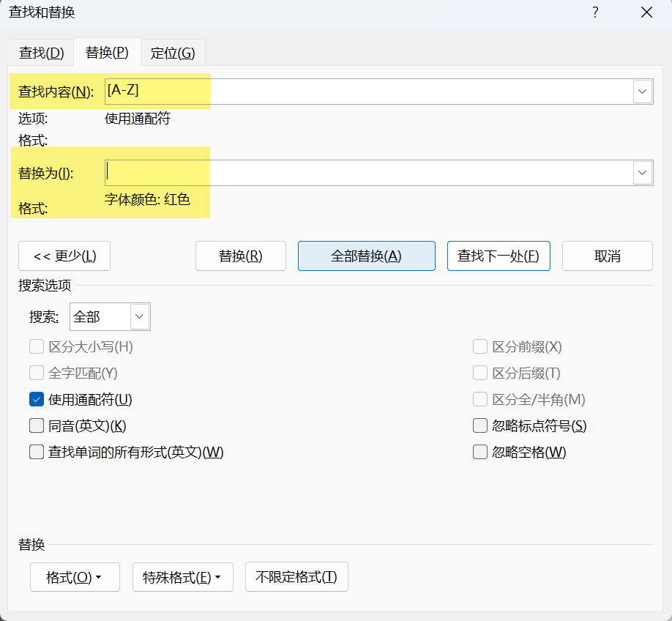The height and width of the screenshot is (621, 672).
Task: Click the help question mark icon
Action: (595, 12)
